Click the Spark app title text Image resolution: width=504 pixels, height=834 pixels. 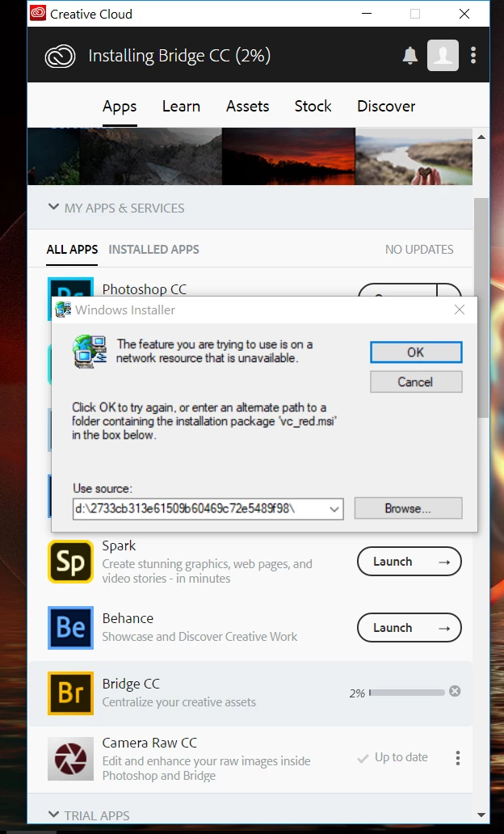click(119, 546)
